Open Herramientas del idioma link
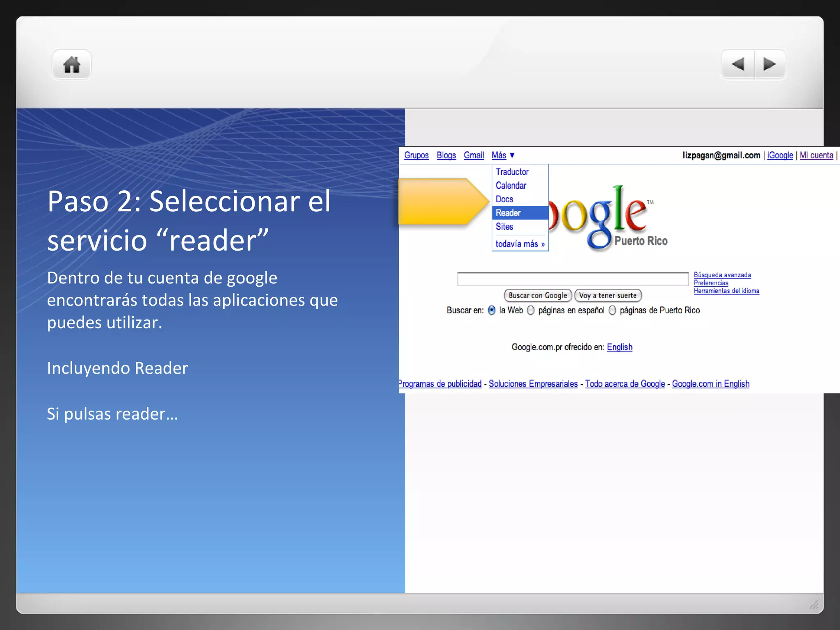This screenshot has width=840, height=630. tap(726, 291)
